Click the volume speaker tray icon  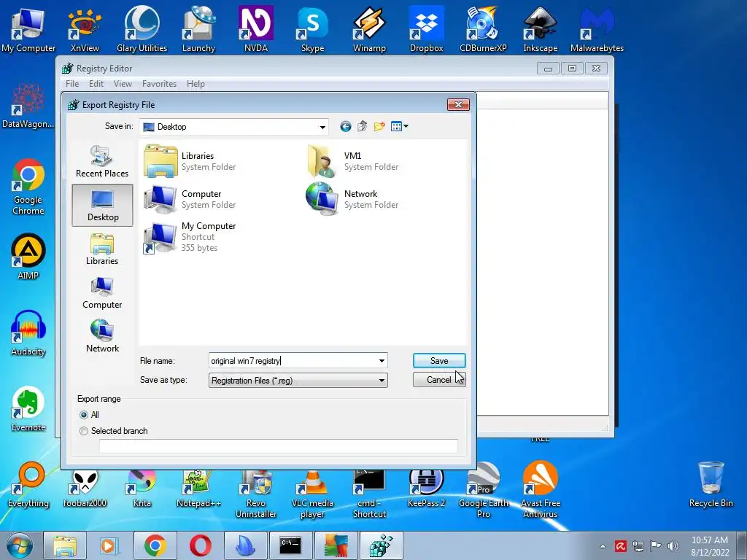click(673, 546)
